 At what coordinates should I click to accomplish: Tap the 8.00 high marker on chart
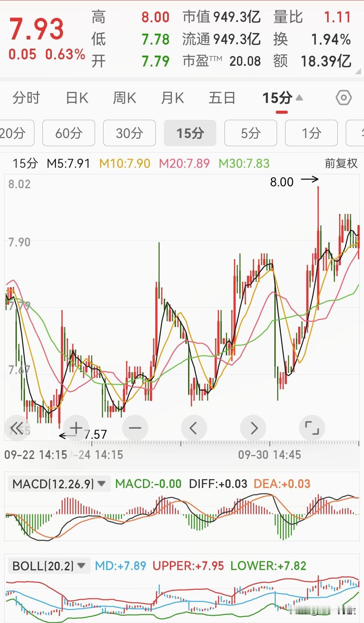[x=282, y=182]
